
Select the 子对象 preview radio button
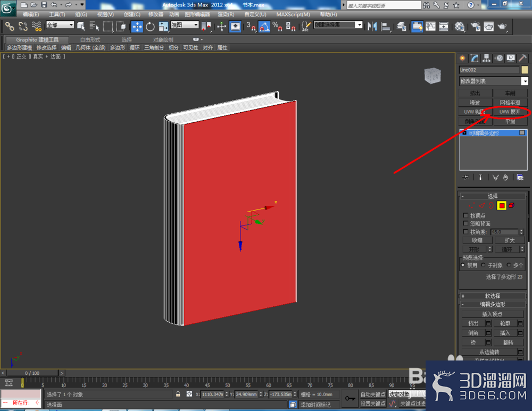[x=483, y=265]
